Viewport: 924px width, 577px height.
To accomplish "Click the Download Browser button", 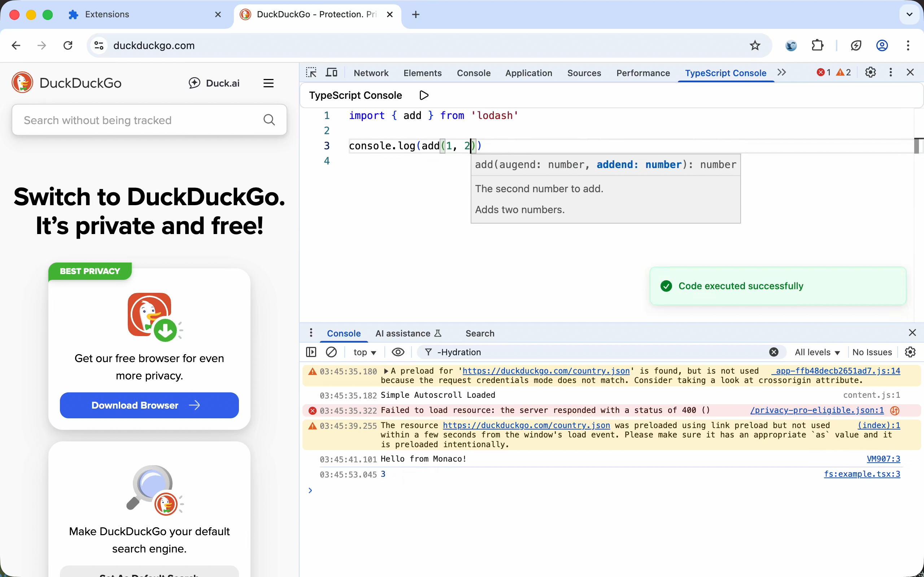I will click(x=149, y=405).
